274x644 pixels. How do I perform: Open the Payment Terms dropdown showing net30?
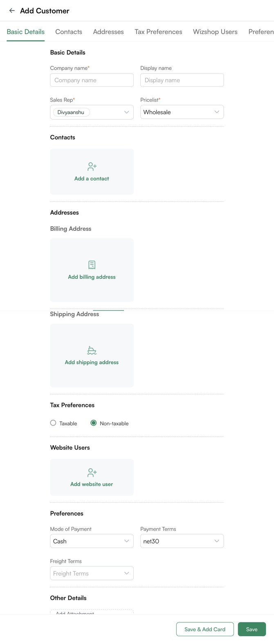[x=182, y=541]
